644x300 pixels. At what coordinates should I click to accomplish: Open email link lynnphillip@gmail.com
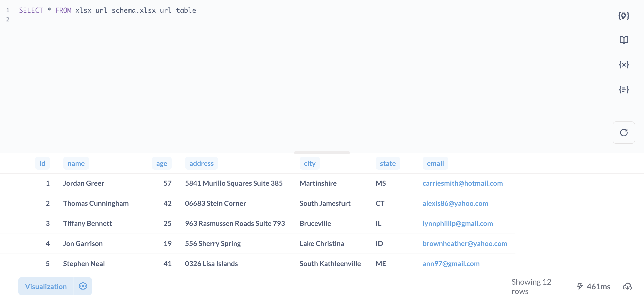tap(458, 223)
